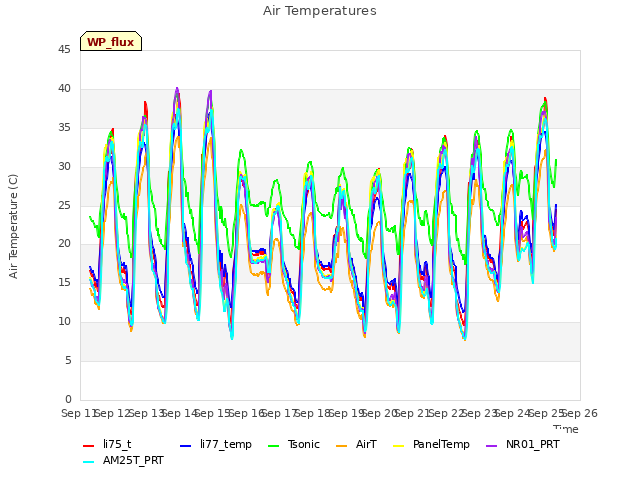Click the red li75_t legend swatch
This screenshot has height=480, width=640.
(89, 446)
